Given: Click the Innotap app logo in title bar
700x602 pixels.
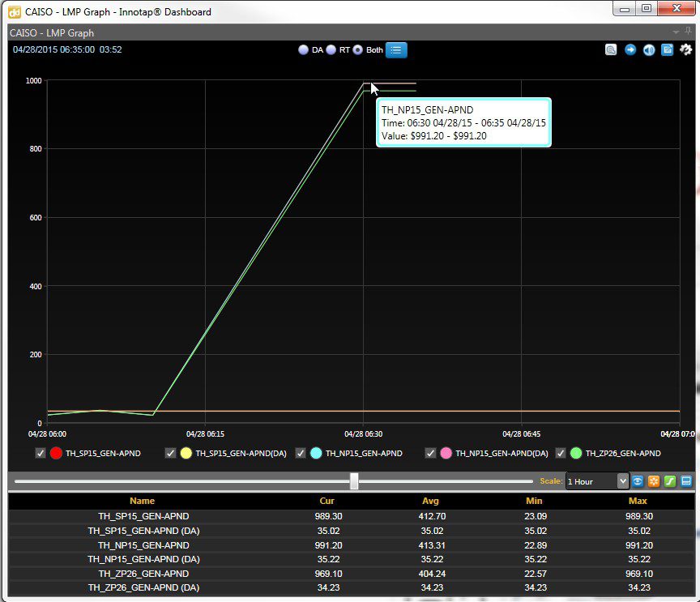Looking at the screenshot, I should click(x=15, y=12).
